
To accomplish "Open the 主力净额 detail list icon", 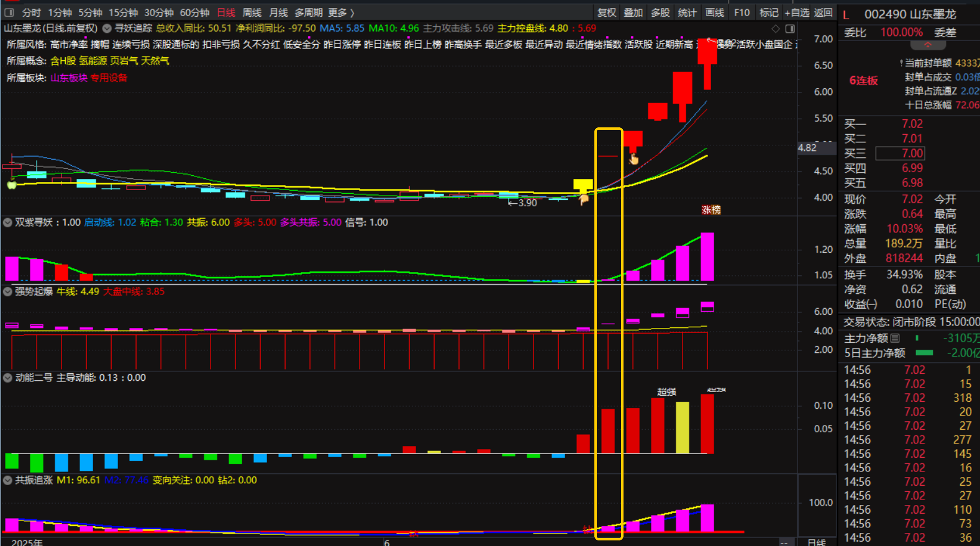I will [895, 339].
